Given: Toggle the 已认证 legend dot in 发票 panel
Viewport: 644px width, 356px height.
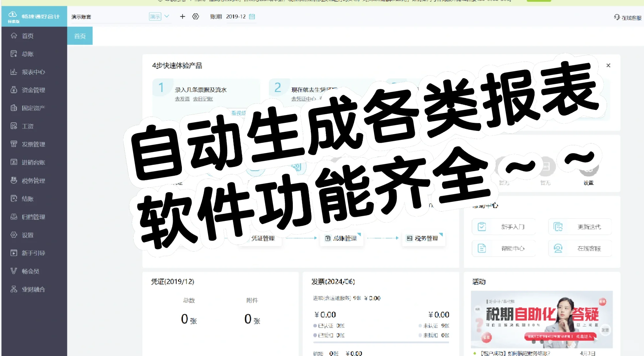Looking at the screenshot, I should (314, 326).
